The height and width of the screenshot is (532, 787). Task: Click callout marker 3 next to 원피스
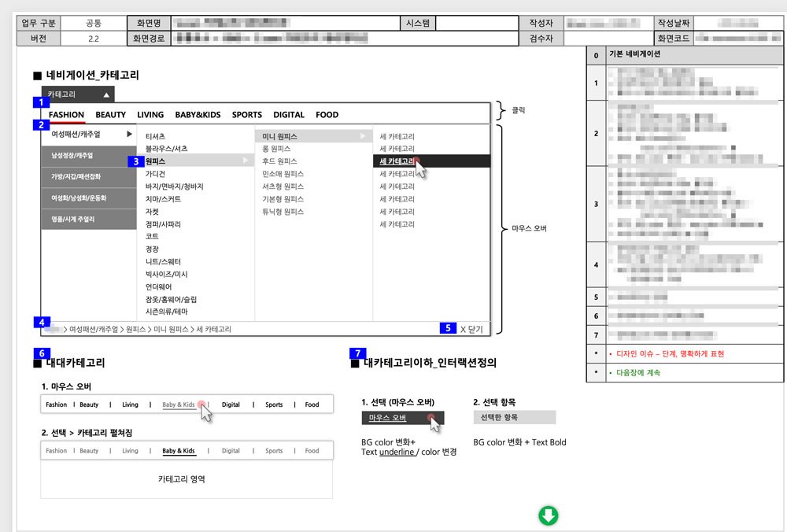pyautogui.click(x=136, y=161)
